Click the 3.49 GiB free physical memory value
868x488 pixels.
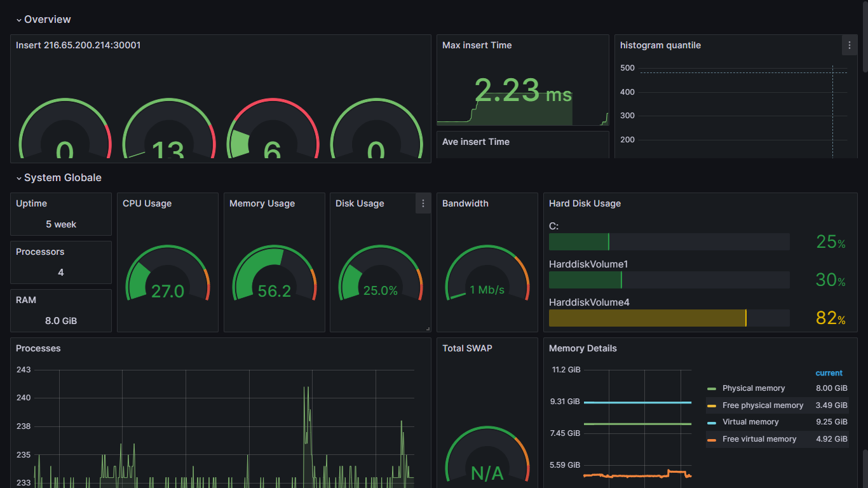point(832,405)
